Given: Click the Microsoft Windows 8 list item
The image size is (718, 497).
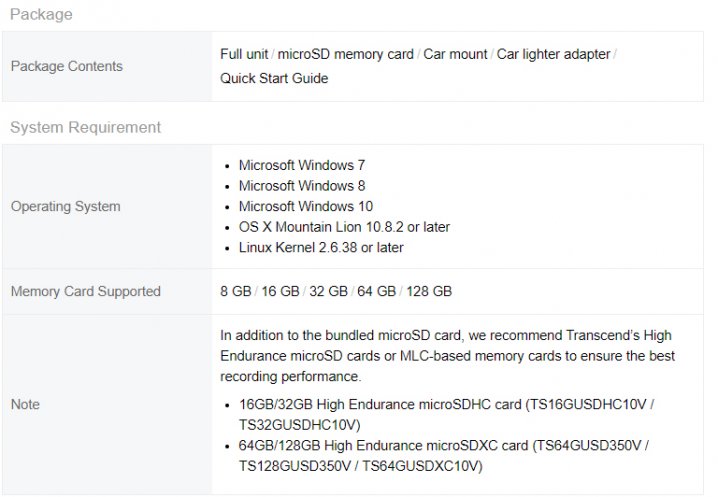Looking at the screenshot, I should (x=302, y=186).
